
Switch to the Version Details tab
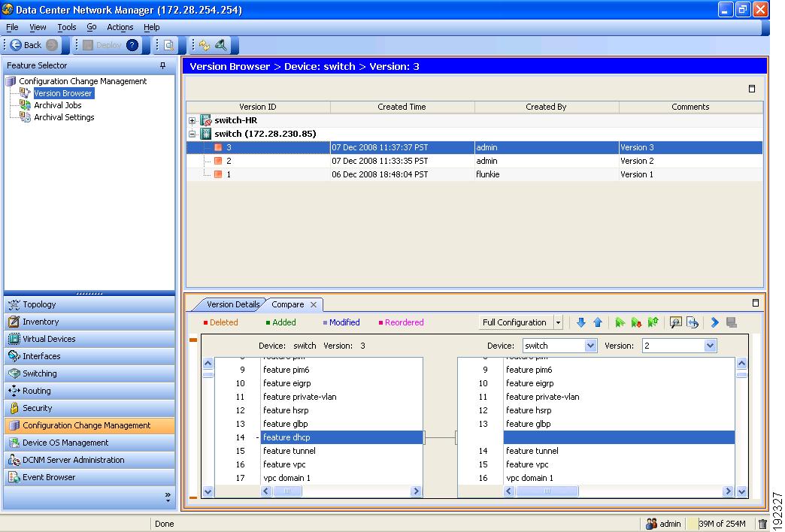pyautogui.click(x=232, y=304)
